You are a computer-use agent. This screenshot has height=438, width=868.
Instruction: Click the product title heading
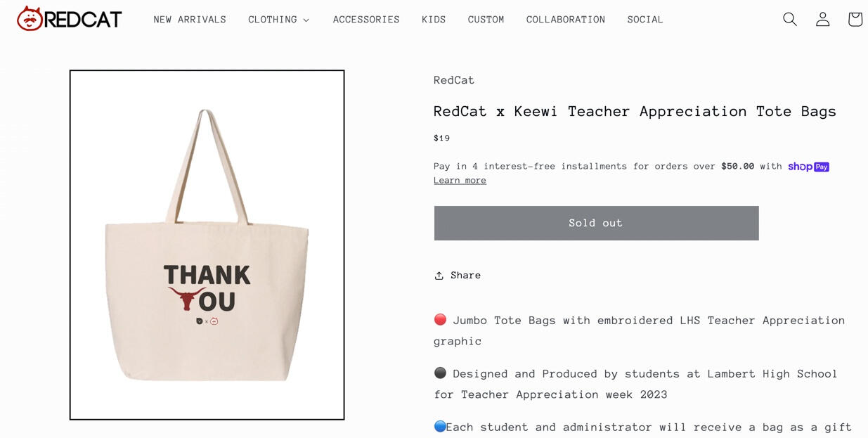(x=635, y=111)
